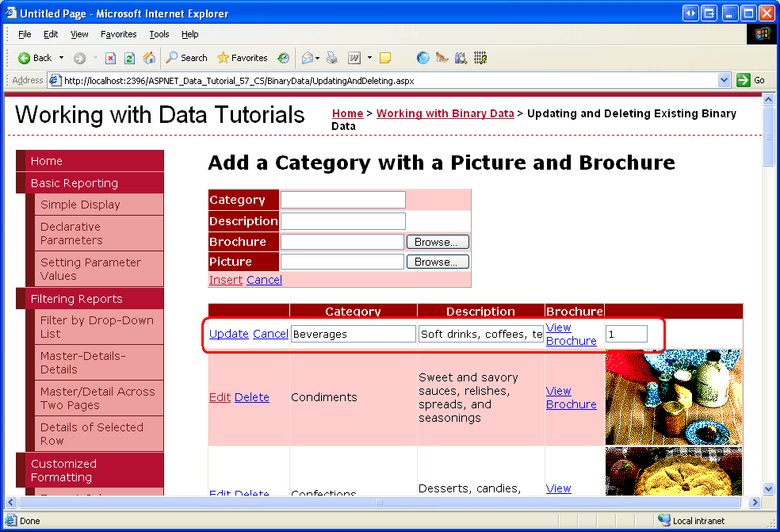Open the address bar dropdown list
The width and height of the screenshot is (780, 532).
pyautogui.click(x=724, y=80)
